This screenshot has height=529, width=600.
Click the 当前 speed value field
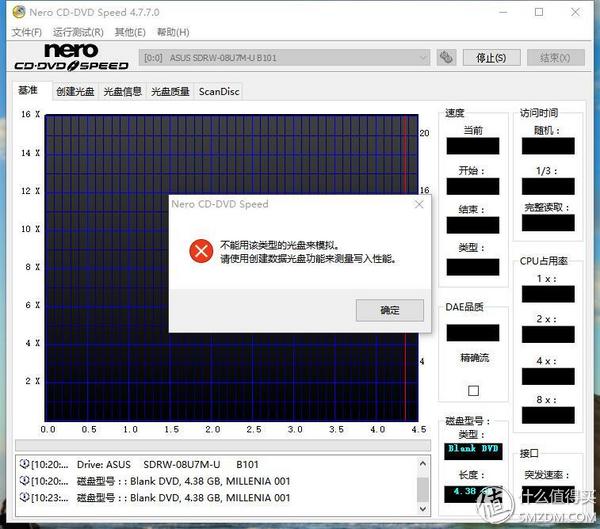point(473,146)
